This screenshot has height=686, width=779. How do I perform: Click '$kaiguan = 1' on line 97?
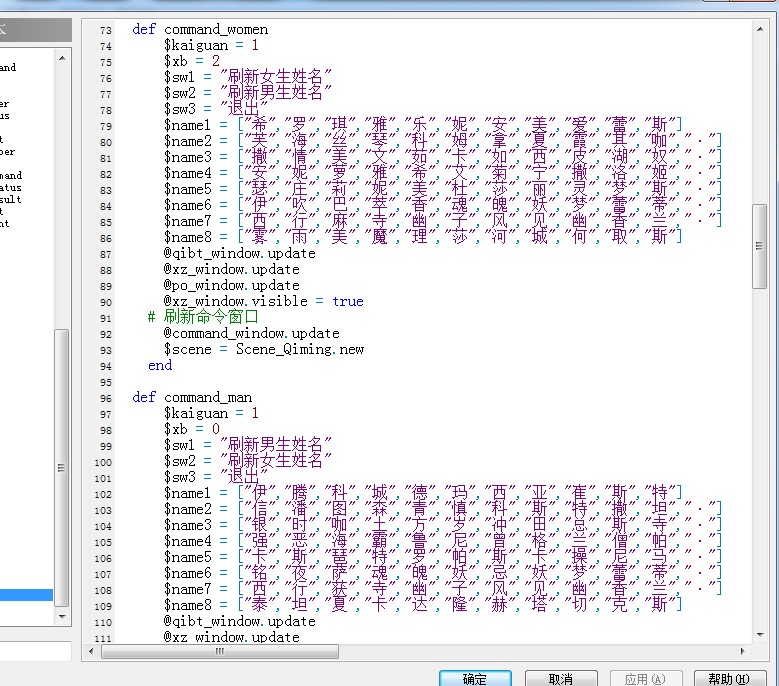coord(211,413)
